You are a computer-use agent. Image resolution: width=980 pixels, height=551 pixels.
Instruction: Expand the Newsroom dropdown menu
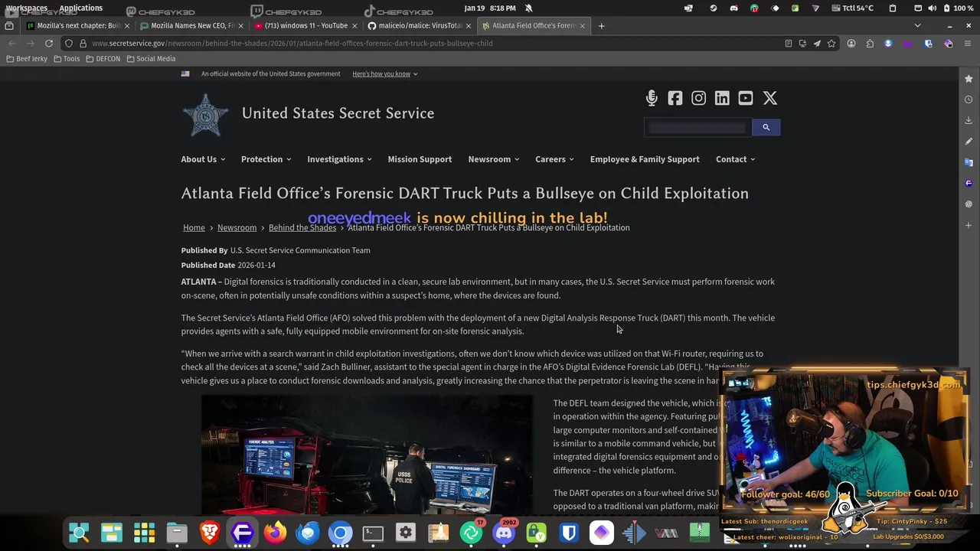point(494,159)
